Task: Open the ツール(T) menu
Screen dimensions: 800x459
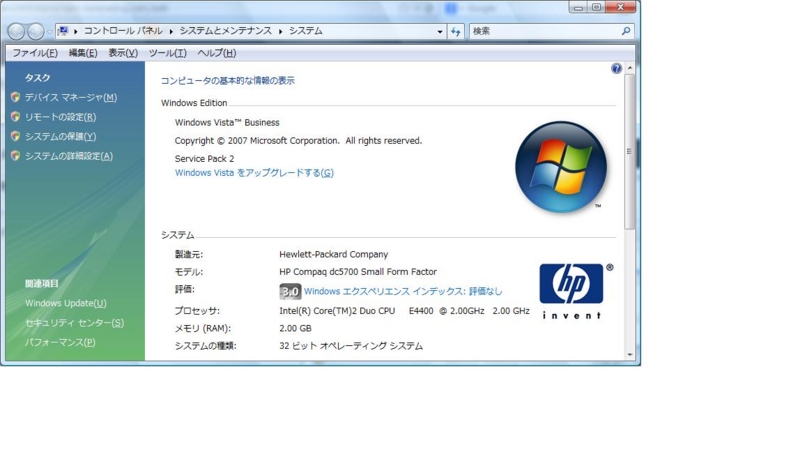Action: [x=167, y=53]
